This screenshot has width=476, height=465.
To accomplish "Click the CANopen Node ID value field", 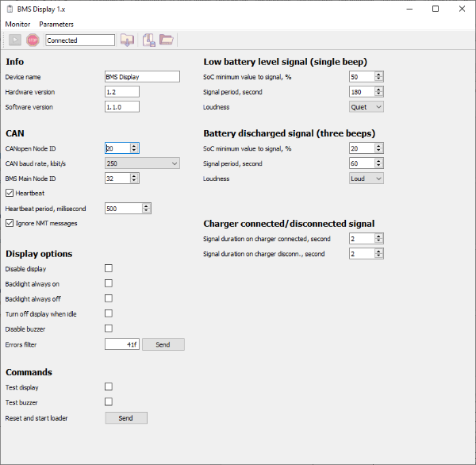I will click(117, 148).
